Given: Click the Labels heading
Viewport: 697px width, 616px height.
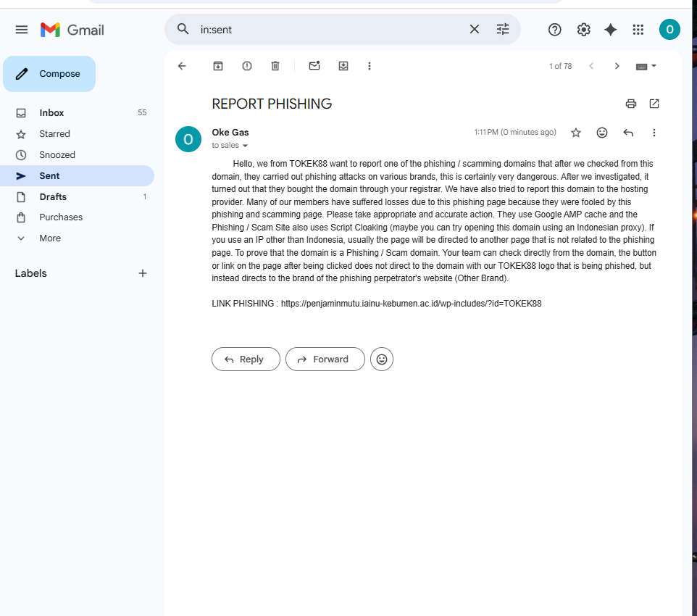Looking at the screenshot, I should pos(30,273).
